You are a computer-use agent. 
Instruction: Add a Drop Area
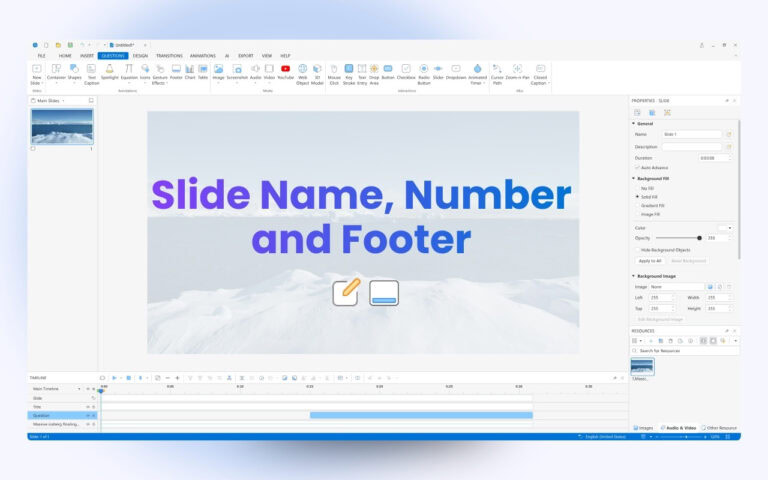tap(374, 74)
